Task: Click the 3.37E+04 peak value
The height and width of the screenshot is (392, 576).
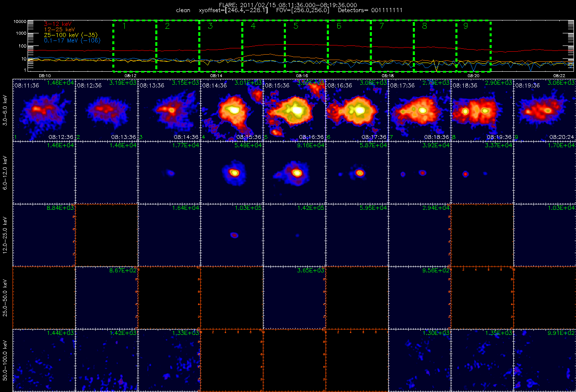Action: [499, 145]
